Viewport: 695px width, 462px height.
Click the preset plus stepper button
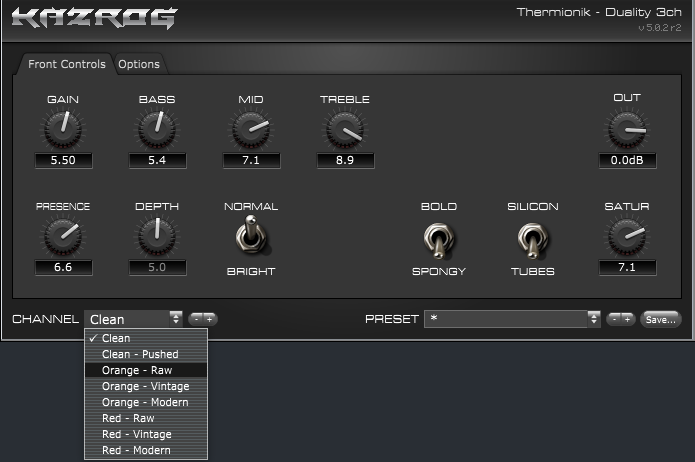628,319
